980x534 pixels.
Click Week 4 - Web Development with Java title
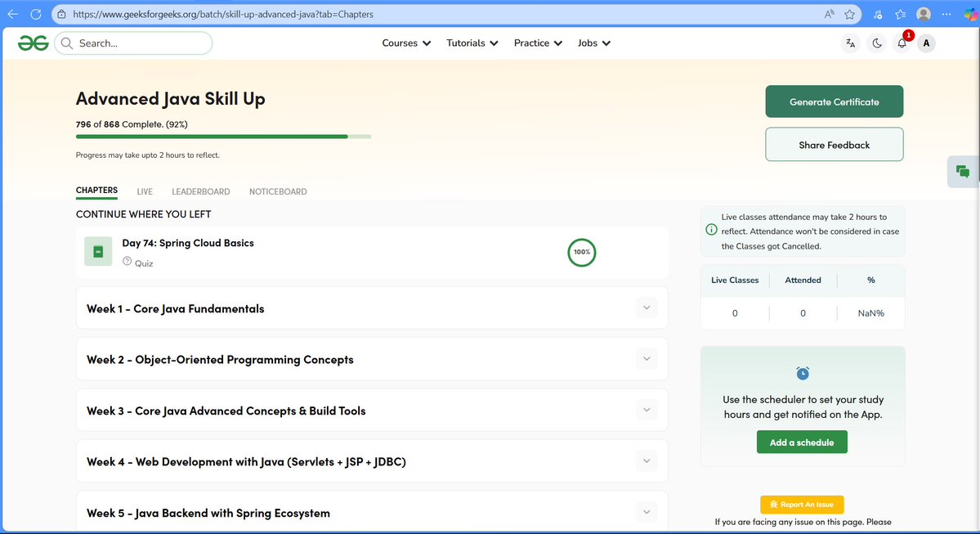246,461
